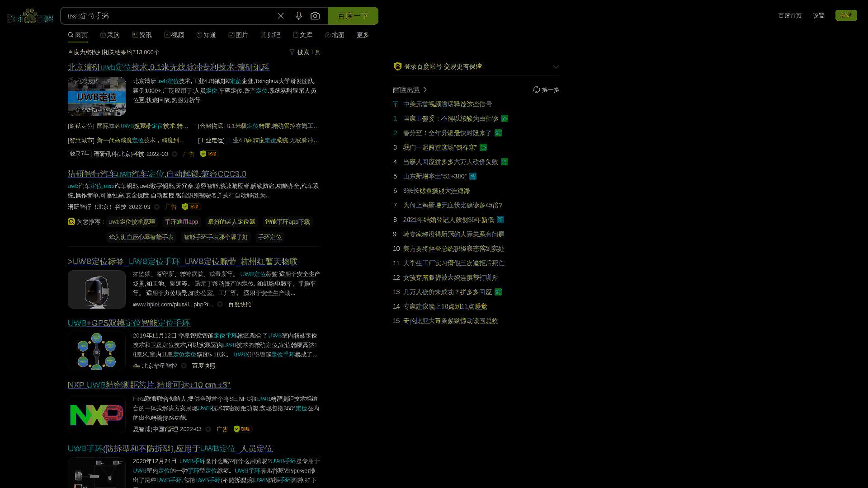The height and width of the screenshot is (488, 868).
Task: Switch to the 贴吧 tab
Action: [270, 35]
